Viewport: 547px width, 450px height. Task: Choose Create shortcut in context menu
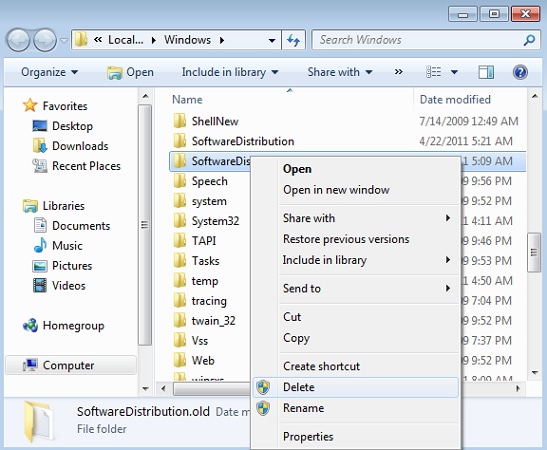tap(356, 366)
